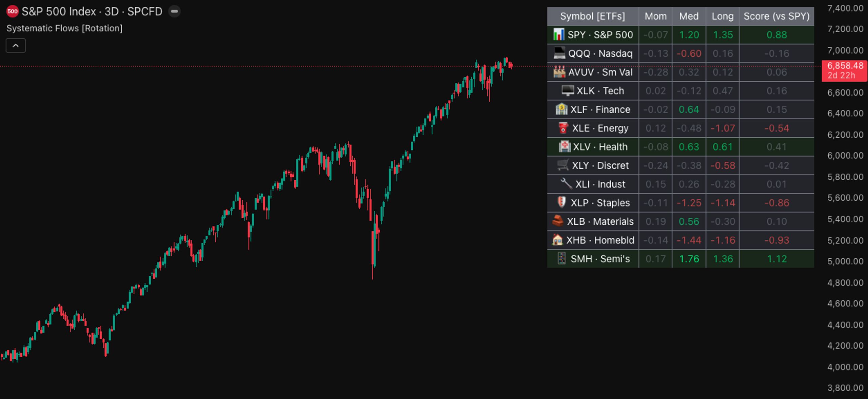Click the QQQ Med value -0.60
Image resolution: width=868 pixels, height=399 pixels.
tap(689, 54)
